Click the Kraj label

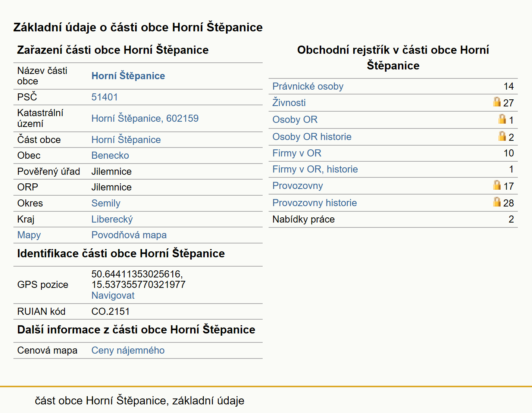click(x=26, y=219)
